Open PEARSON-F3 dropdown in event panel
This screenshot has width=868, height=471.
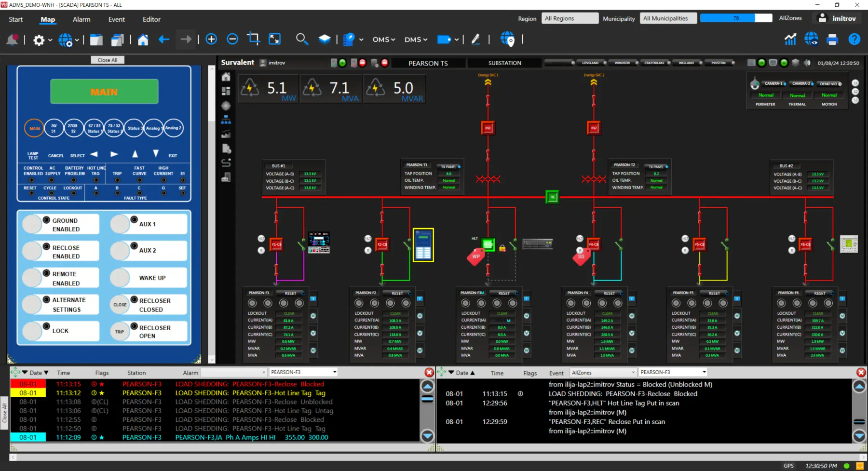tap(673, 372)
